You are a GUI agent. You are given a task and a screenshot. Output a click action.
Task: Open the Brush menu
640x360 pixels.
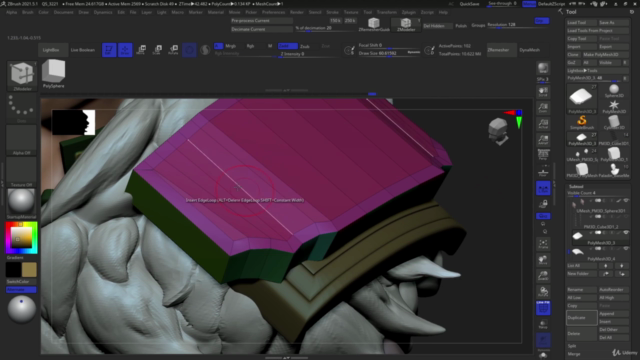coord(28,12)
